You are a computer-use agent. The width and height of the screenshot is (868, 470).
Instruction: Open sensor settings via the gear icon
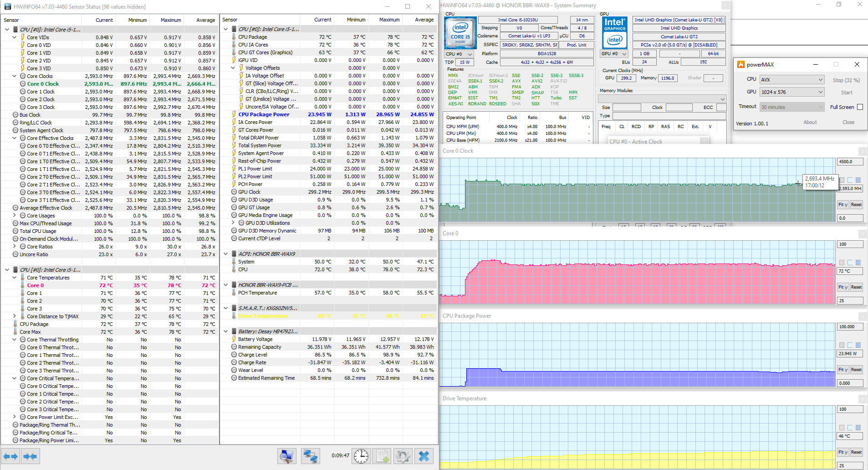[x=403, y=456]
